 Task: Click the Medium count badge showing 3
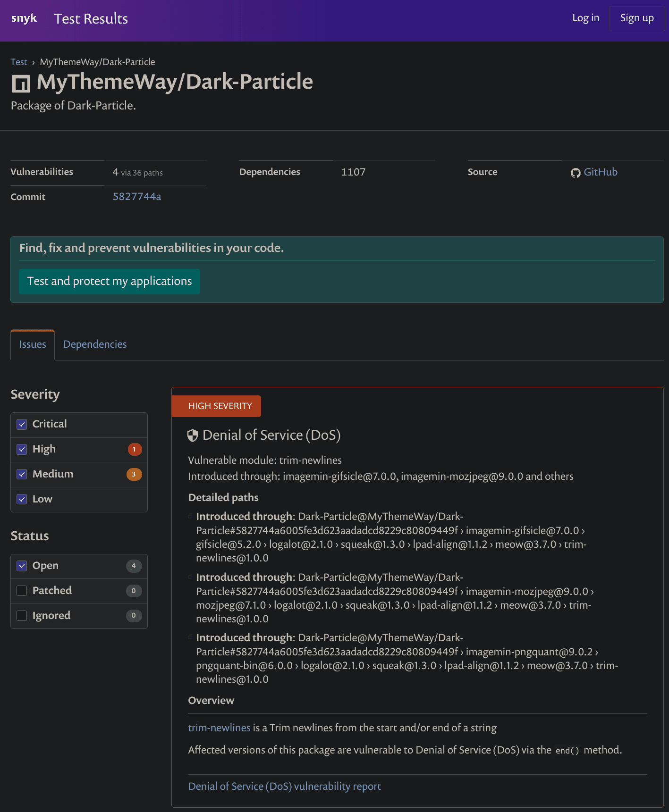[x=134, y=474]
